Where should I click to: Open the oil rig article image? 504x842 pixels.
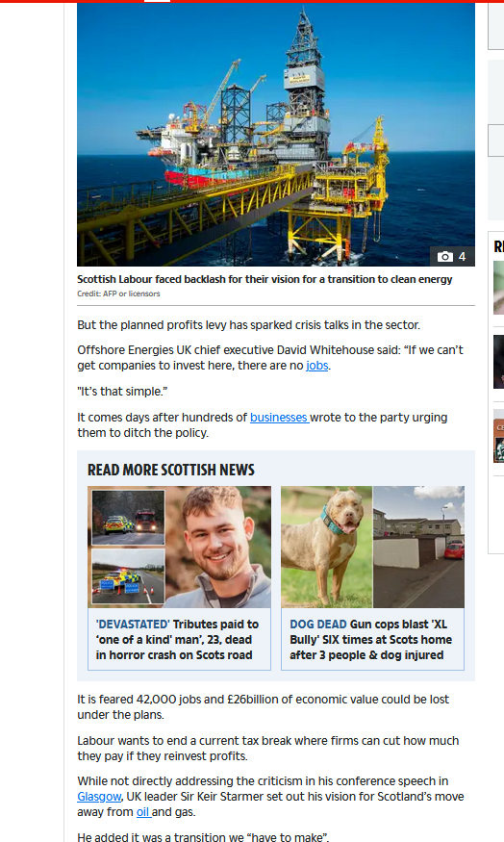pyautogui.click(x=276, y=135)
